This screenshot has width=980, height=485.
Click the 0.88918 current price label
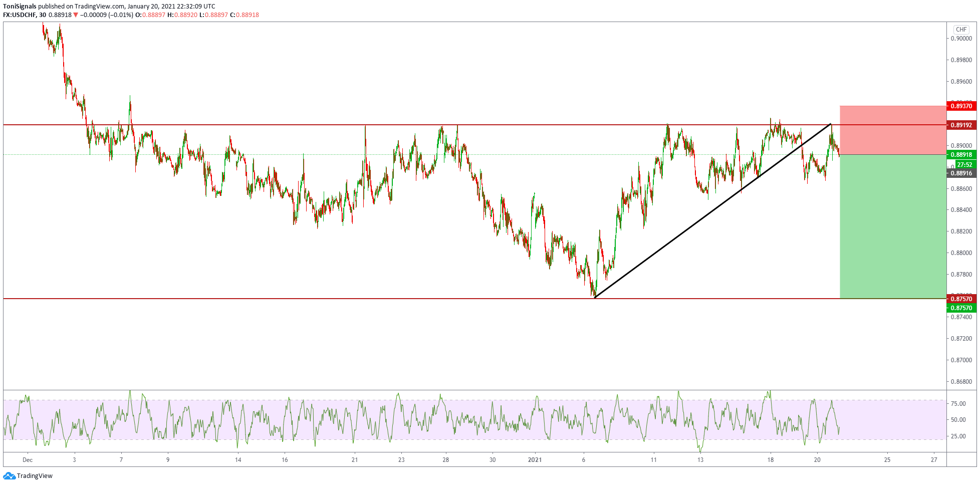click(x=961, y=155)
